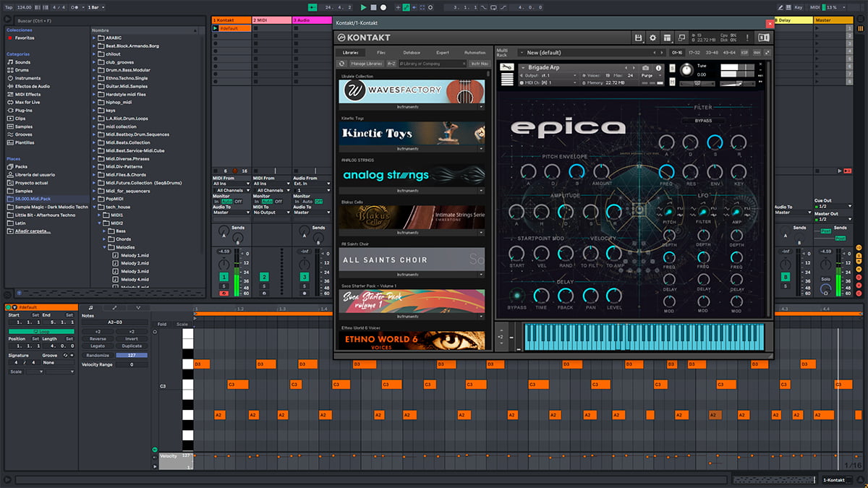This screenshot has height=488, width=868.
Task: Show Brigade Arp info icon
Action: click(658, 67)
